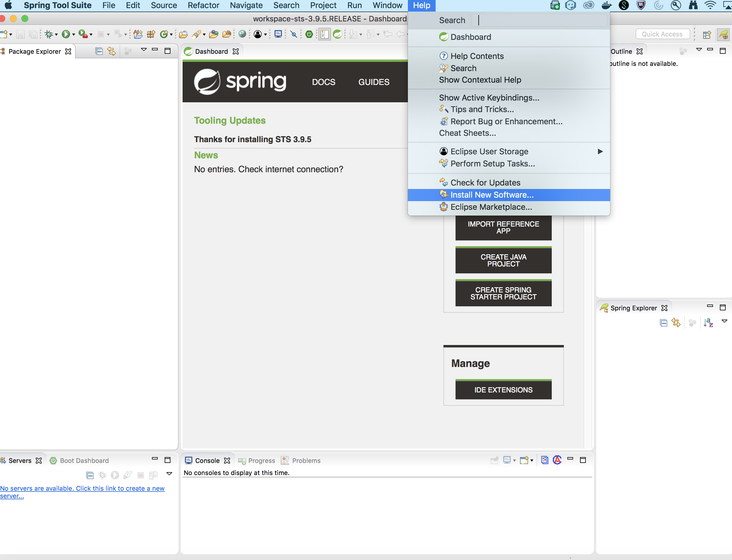
Task: Open dropdown arrow beside user account icon
Action: [265, 35]
